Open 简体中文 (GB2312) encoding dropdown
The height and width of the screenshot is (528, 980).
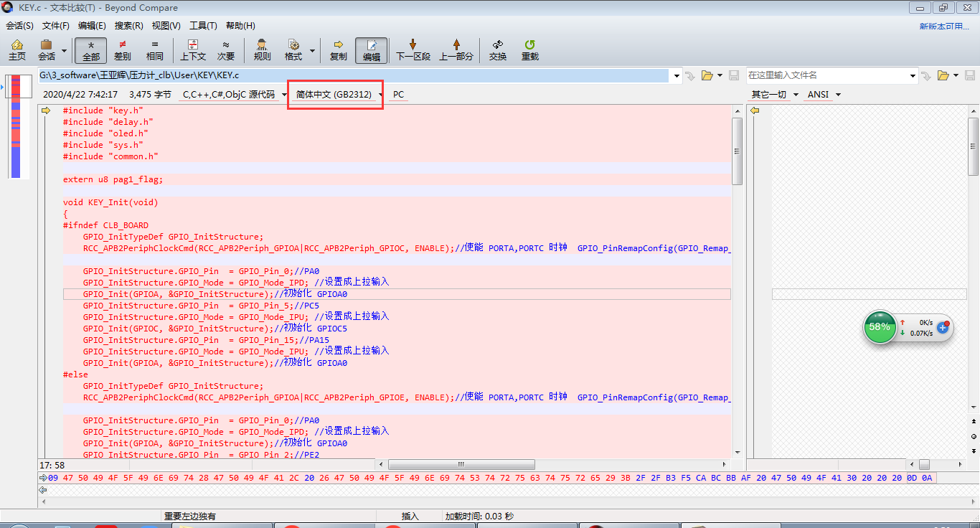[x=381, y=95]
